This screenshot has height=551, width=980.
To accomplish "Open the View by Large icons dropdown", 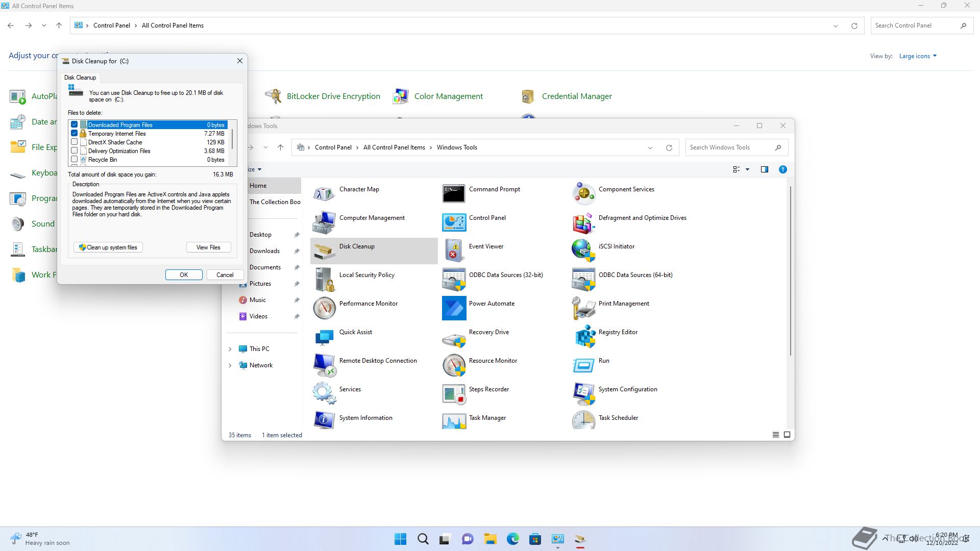I will click(918, 56).
